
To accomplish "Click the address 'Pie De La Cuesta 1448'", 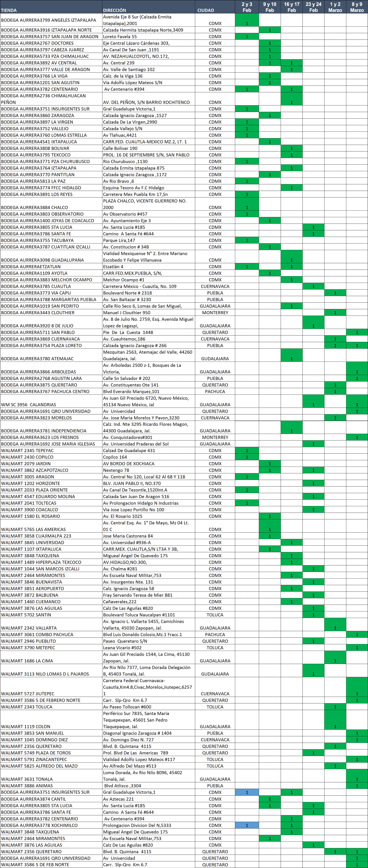I will tap(128, 332).
